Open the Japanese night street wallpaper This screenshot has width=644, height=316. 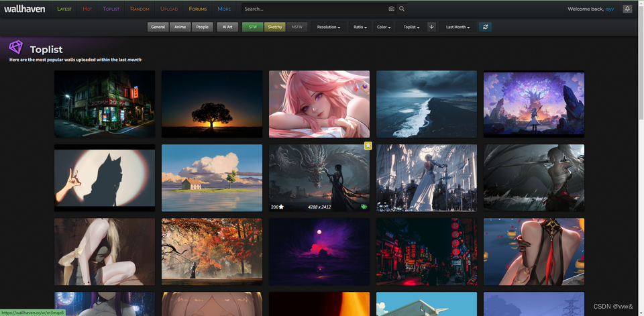105,104
